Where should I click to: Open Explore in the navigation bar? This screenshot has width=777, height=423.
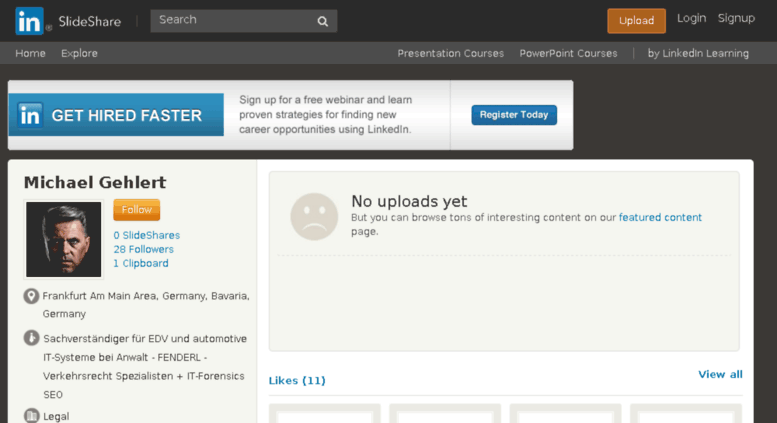coord(79,53)
